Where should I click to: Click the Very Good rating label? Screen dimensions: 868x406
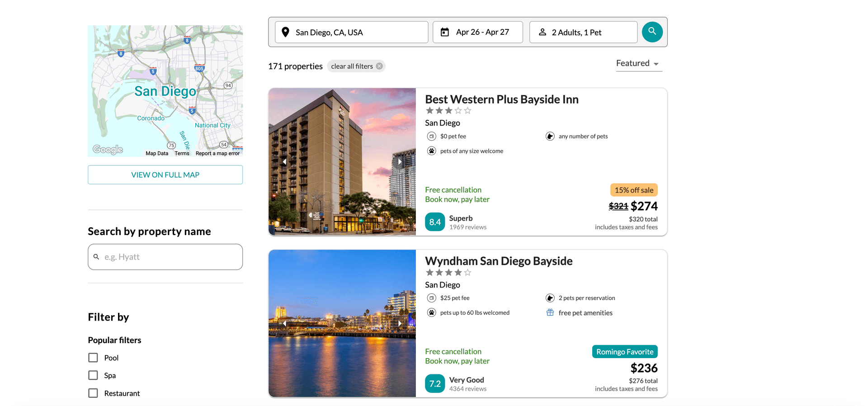467,380
